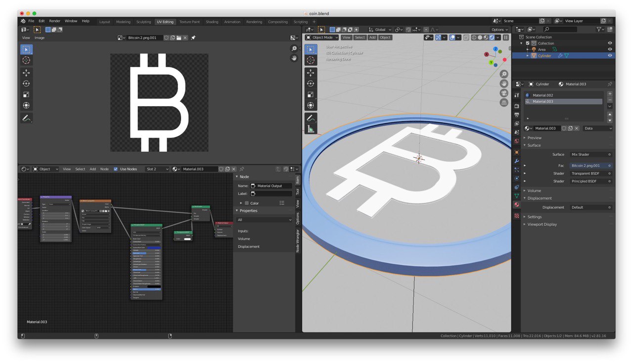Viewport: 633px width, 364px height.
Task: Select the Cursor tool in the 3D viewport toolbar
Action: pyautogui.click(x=311, y=60)
